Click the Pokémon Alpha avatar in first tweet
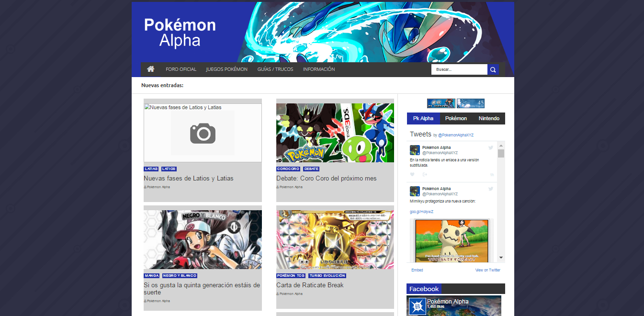 click(415, 150)
